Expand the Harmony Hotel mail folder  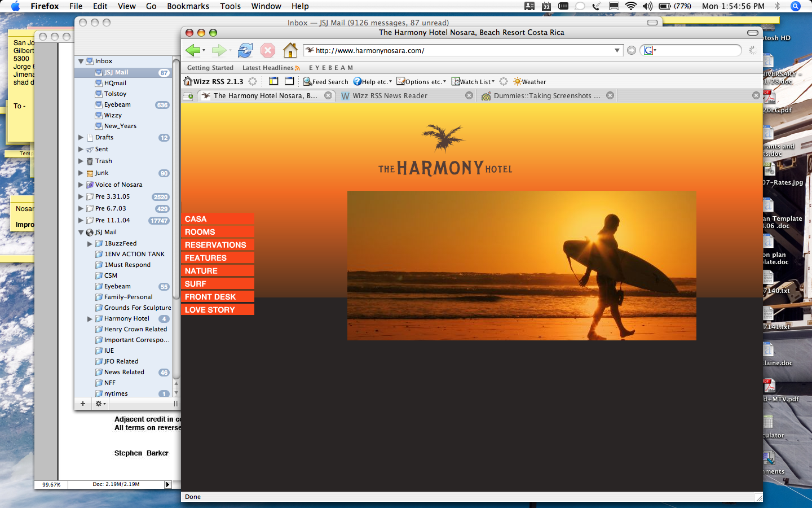[x=90, y=318]
